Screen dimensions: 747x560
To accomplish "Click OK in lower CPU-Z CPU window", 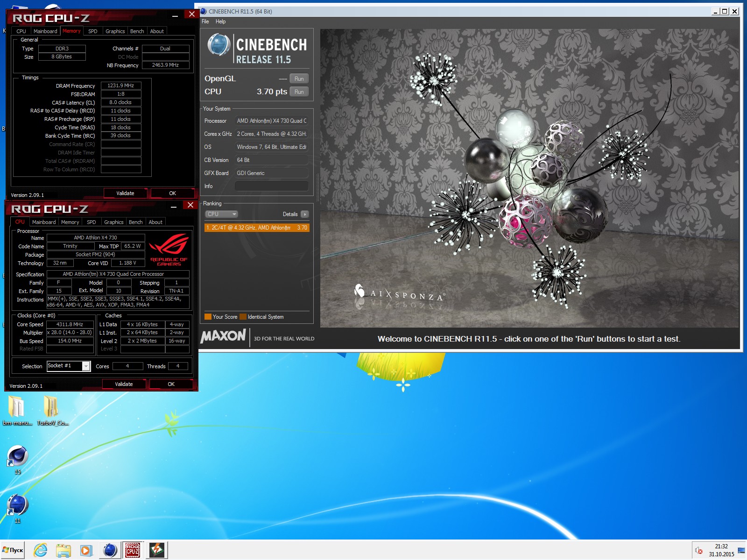I will tap(171, 384).
